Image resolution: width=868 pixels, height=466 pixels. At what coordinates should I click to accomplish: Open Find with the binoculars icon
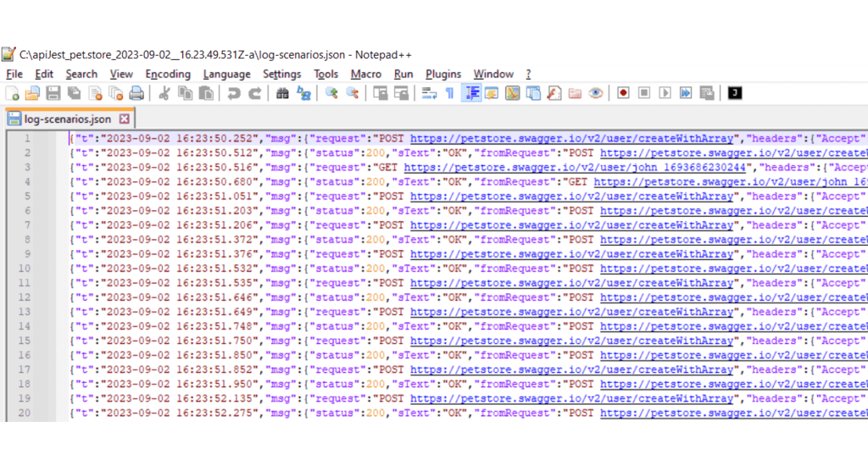282,93
